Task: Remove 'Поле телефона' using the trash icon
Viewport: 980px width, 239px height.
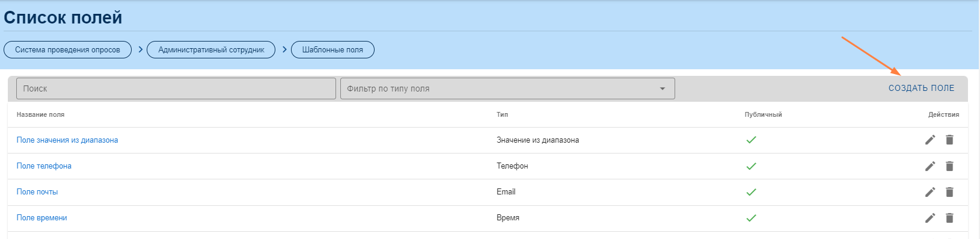Action: coord(949,166)
